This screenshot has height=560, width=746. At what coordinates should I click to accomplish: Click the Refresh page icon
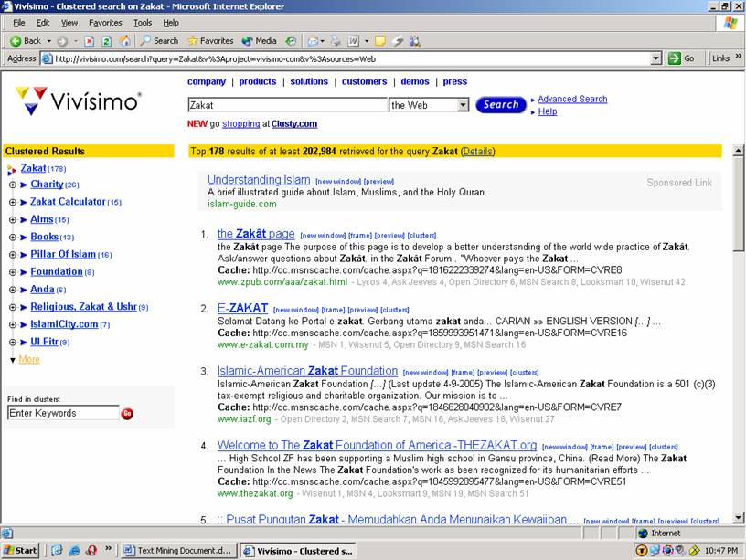(x=107, y=41)
